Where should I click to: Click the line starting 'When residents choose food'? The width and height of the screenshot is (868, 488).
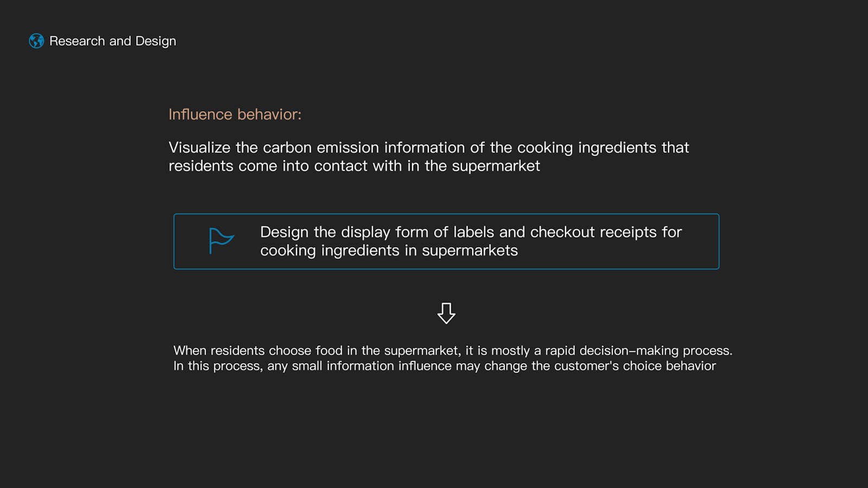pos(453,350)
